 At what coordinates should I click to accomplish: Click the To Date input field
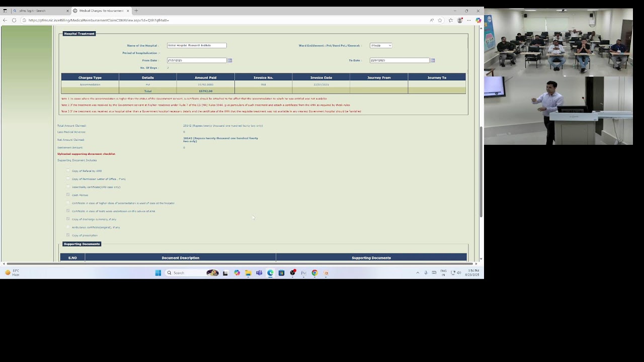(399, 60)
